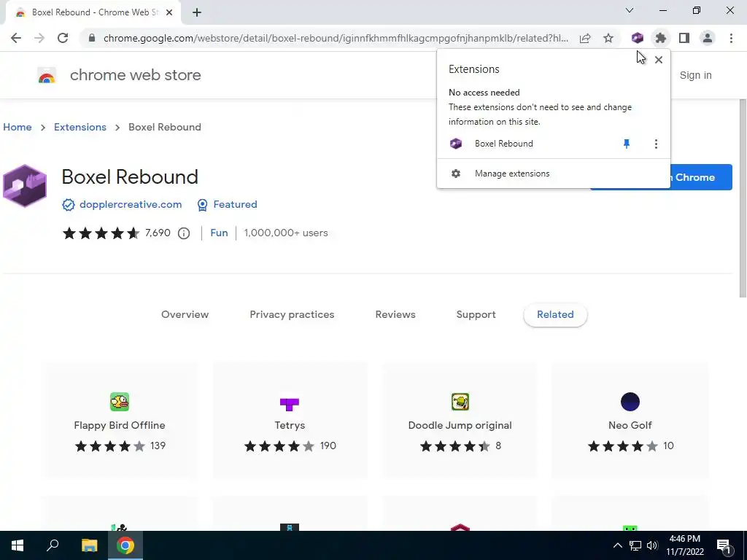Open the side panel icon
This screenshot has width=747, height=560.
pyautogui.click(x=684, y=38)
